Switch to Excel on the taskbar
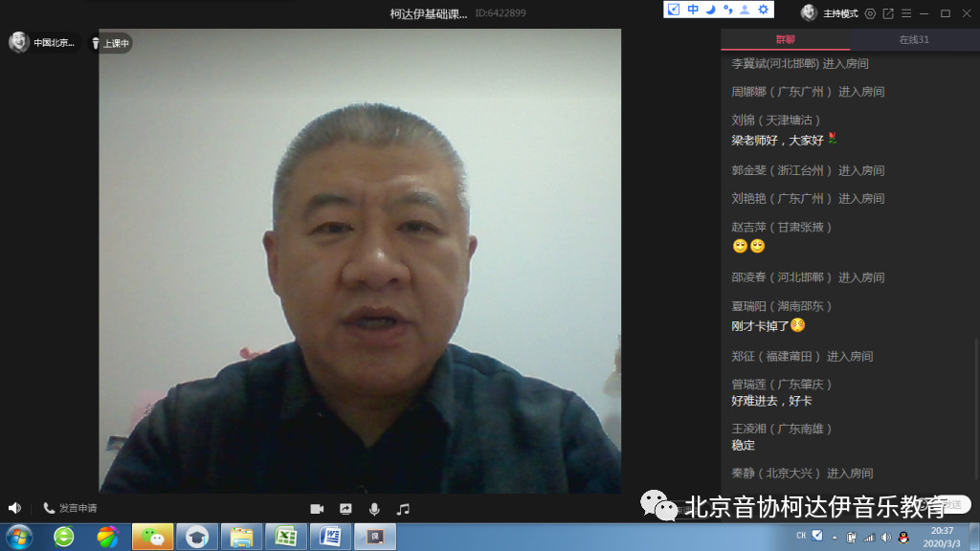The image size is (980, 551). [x=286, y=538]
